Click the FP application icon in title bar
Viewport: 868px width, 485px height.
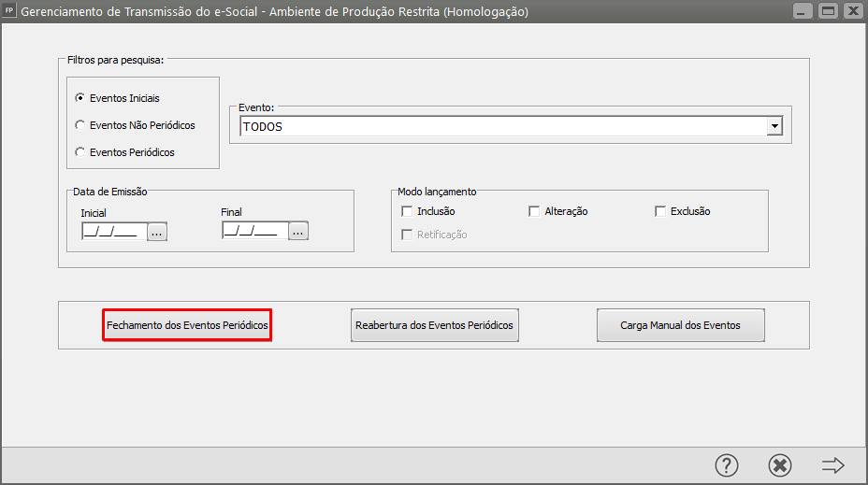point(10,11)
